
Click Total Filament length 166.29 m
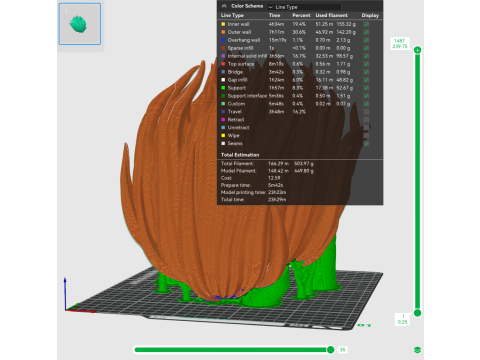coord(278,164)
